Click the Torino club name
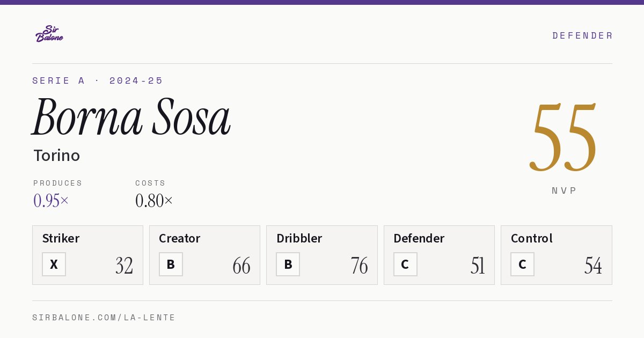The height and width of the screenshot is (338, 644). point(56,156)
